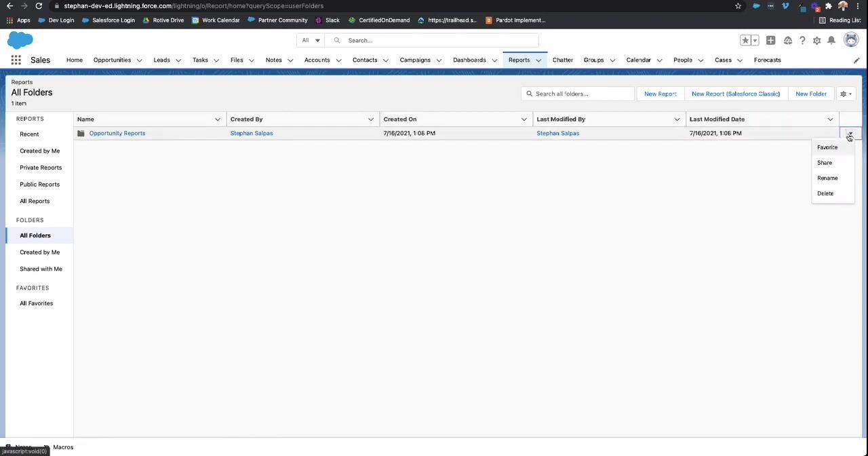Viewport: 868px width, 456px height.
Task: Choose Share from the row menu
Action: 833,163
